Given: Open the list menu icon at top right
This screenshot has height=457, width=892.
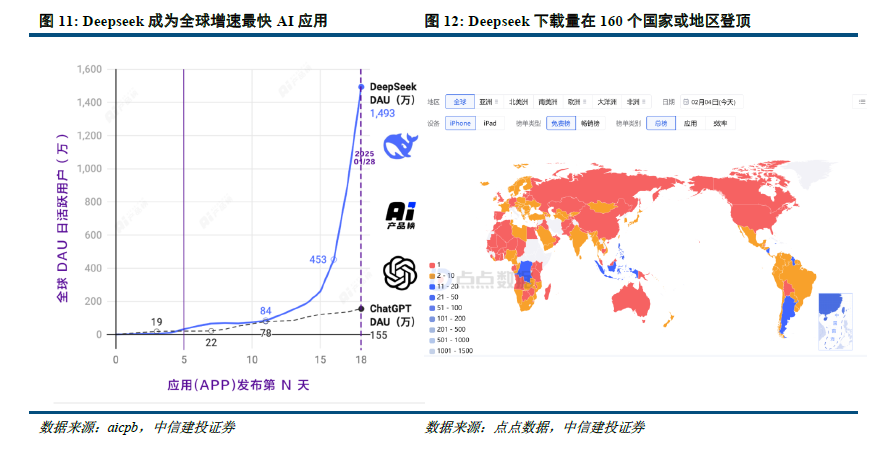Looking at the screenshot, I should click(x=862, y=102).
